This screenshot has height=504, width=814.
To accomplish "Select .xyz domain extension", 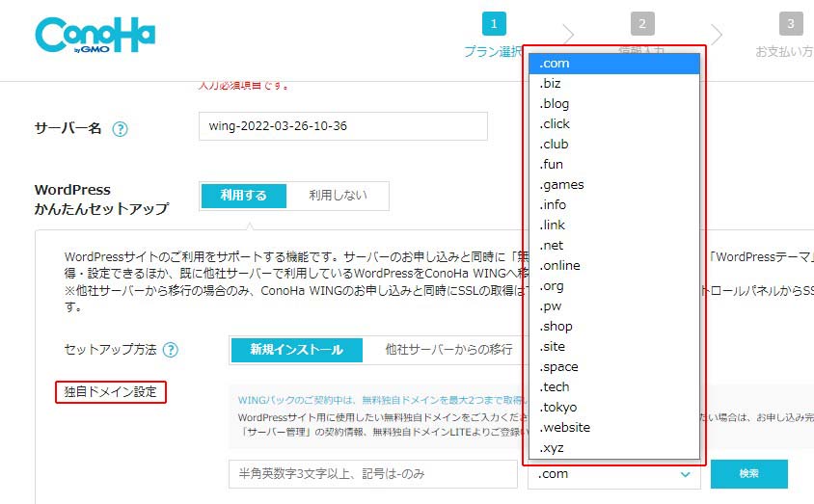I will point(614,447).
